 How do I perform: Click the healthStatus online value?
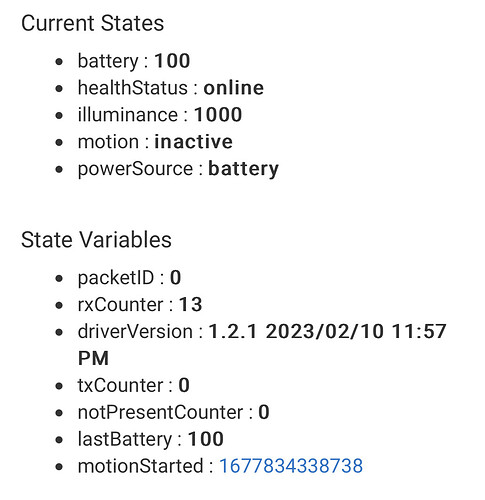point(234,88)
